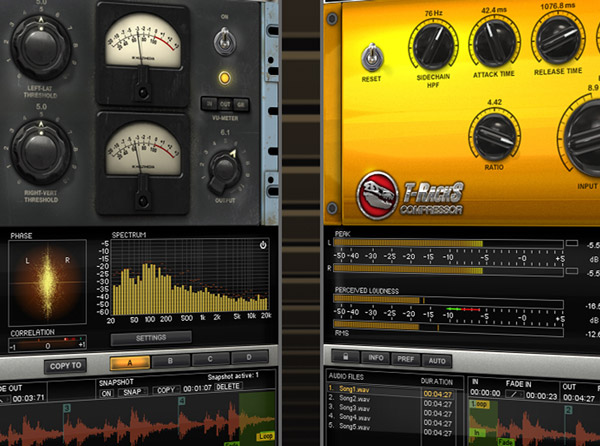The image size is (600, 446).
Task: Select IN for the VU-Meter
Action: pos(209,104)
